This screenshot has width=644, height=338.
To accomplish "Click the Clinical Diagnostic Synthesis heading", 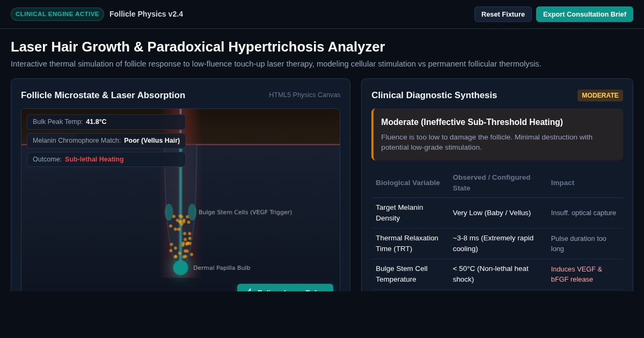I will pos(434,95).
